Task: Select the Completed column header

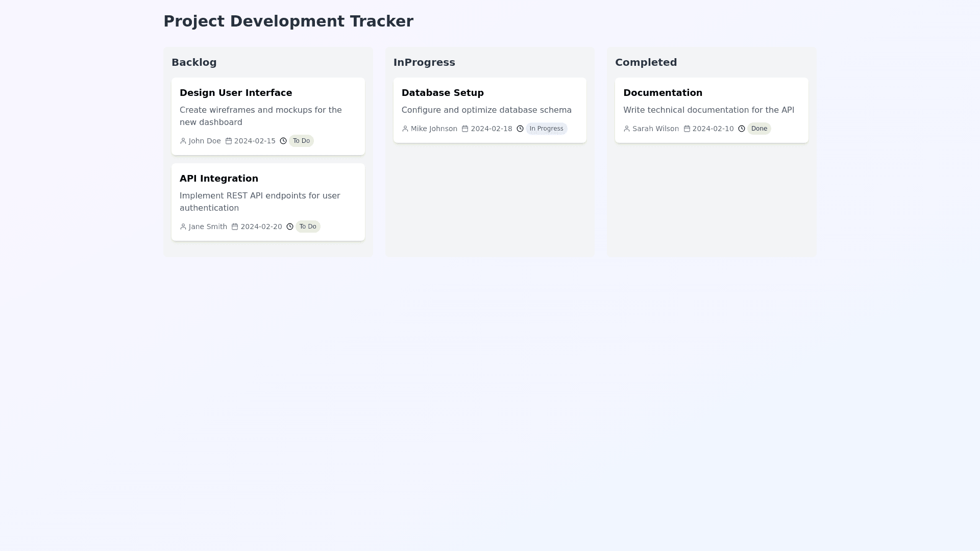Action: 646,62
